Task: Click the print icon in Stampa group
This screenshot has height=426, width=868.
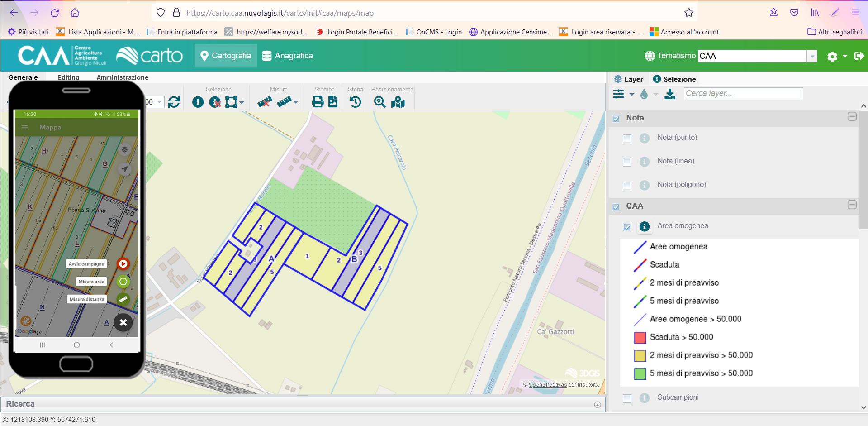Action: [317, 102]
